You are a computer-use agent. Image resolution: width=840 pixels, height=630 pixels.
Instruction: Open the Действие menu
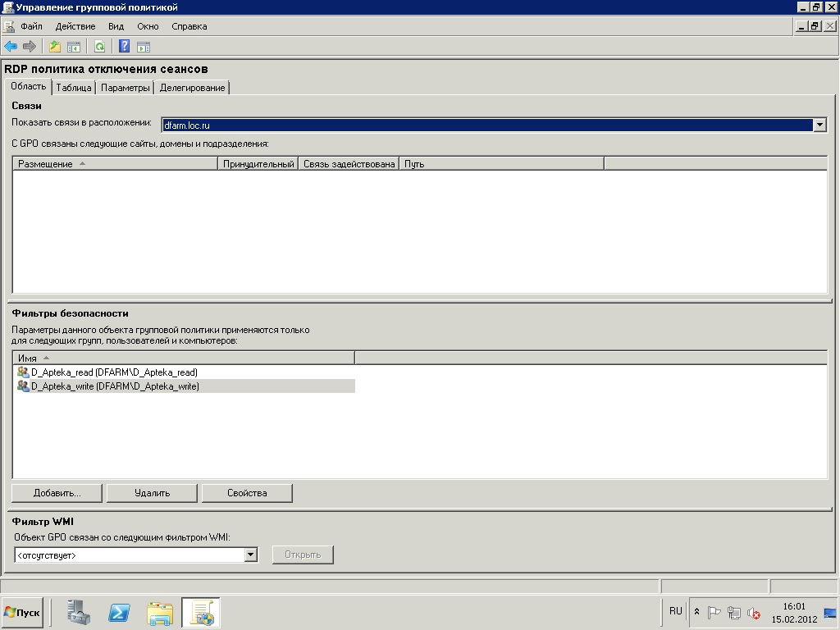point(75,26)
